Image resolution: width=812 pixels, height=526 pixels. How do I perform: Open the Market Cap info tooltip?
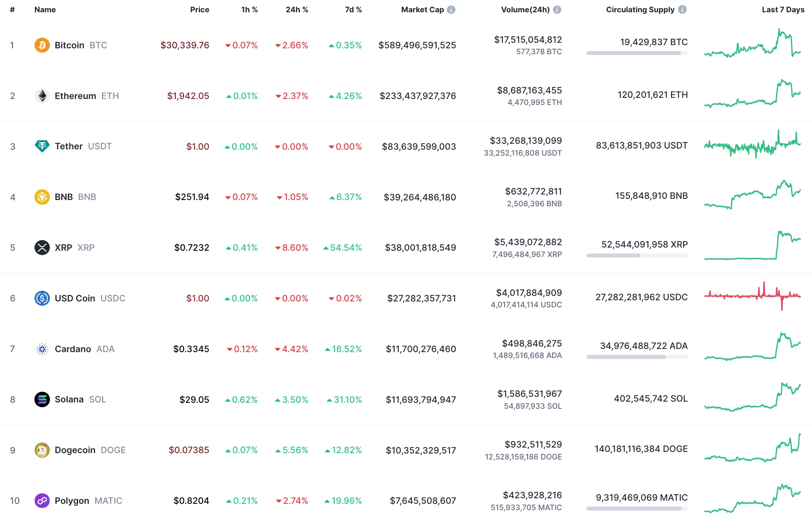click(452, 10)
